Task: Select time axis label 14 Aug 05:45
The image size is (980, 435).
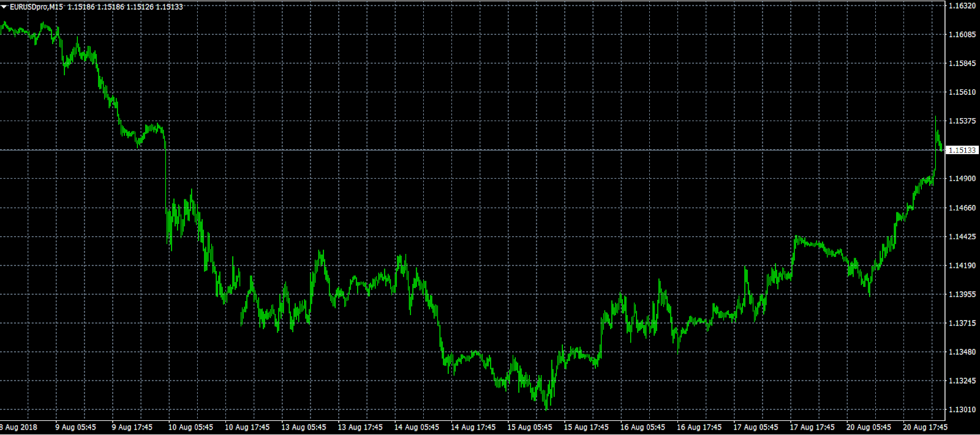Action: tap(417, 427)
